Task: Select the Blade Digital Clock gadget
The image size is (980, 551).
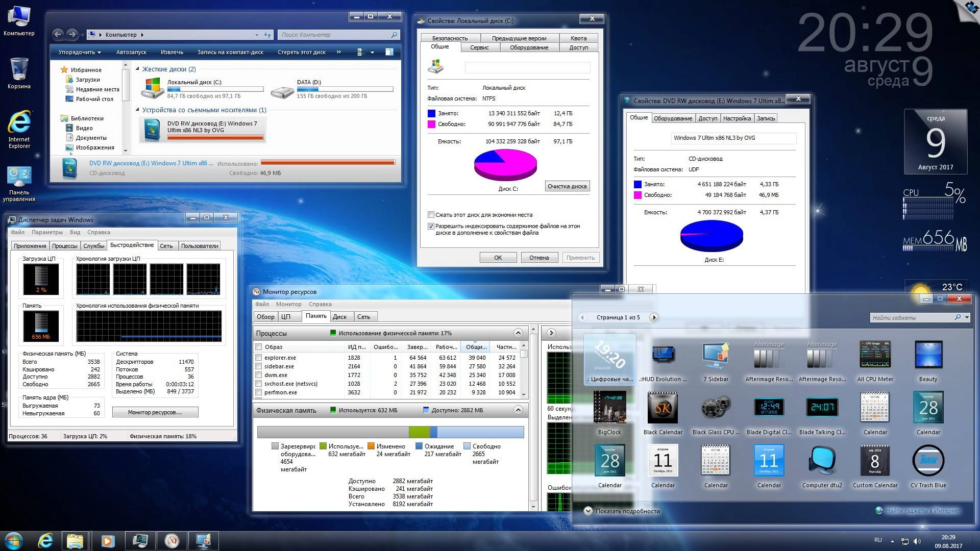Action: coord(769,412)
